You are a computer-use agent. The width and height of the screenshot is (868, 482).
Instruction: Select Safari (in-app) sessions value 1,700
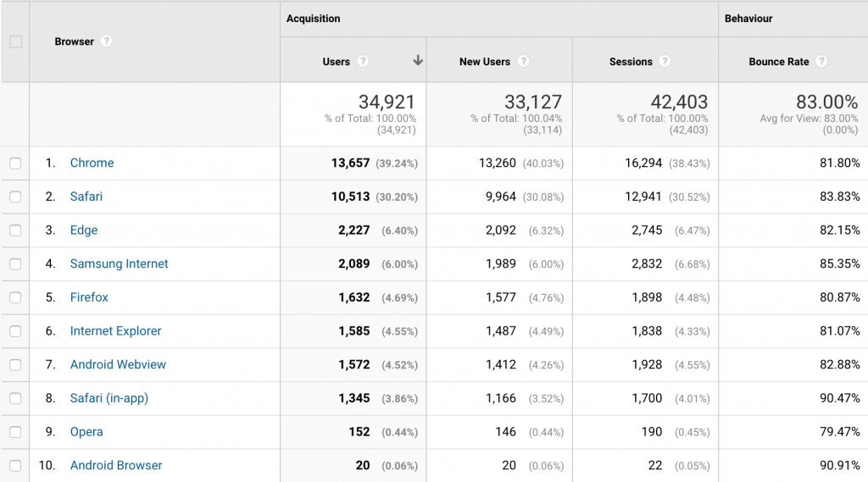click(x=647, y=398)
